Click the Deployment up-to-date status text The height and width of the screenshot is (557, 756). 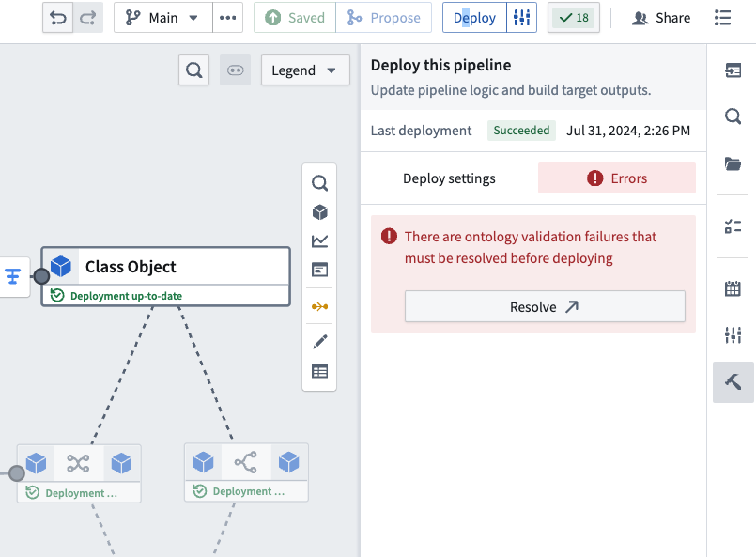point(127,296)
